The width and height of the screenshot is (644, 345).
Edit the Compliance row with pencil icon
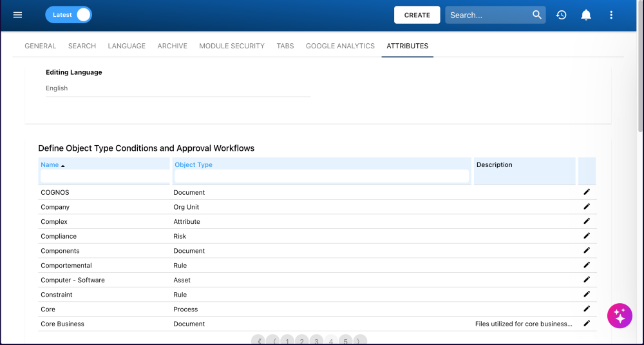click(587, 235)
